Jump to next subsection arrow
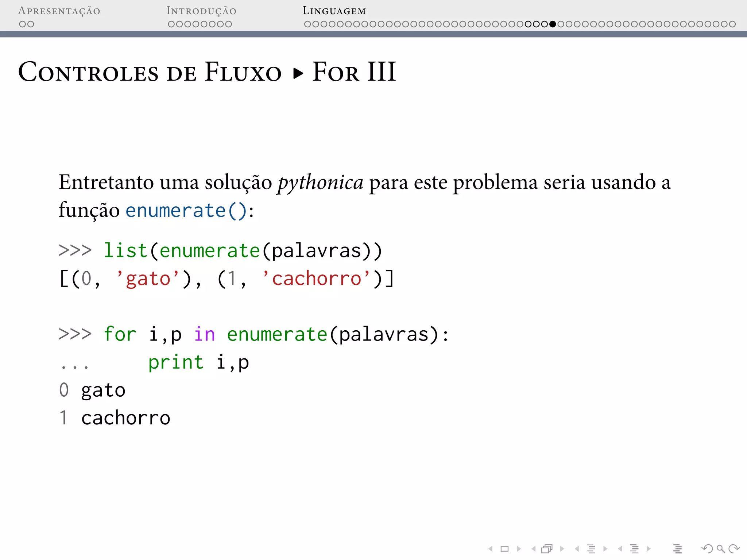Viewport: 747px width, 560px height. click(605, 549)
